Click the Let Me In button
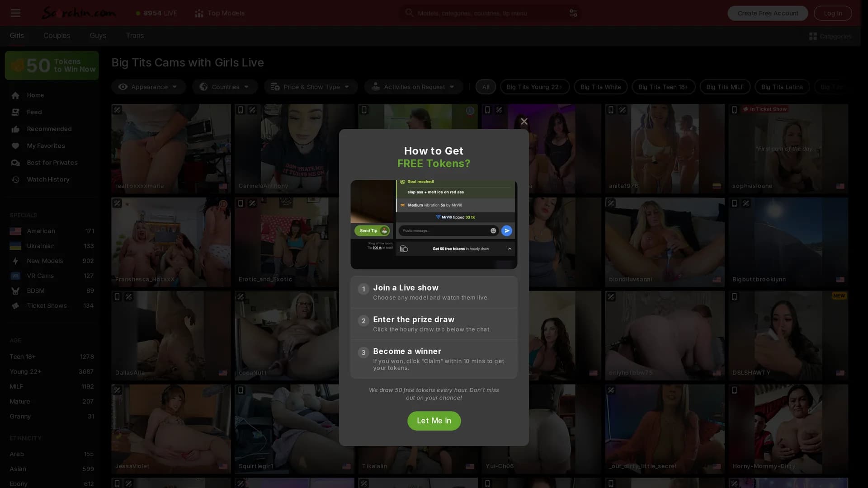The image size is (868, 488). click(434, 421)
